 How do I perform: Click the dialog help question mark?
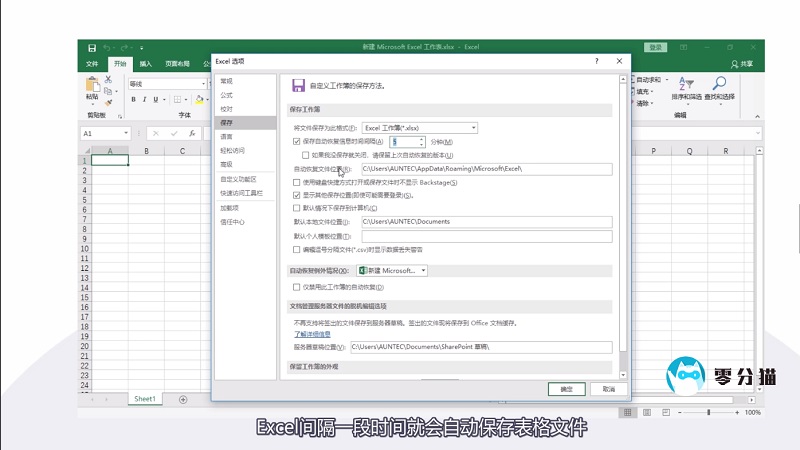[x=597, y=61]
